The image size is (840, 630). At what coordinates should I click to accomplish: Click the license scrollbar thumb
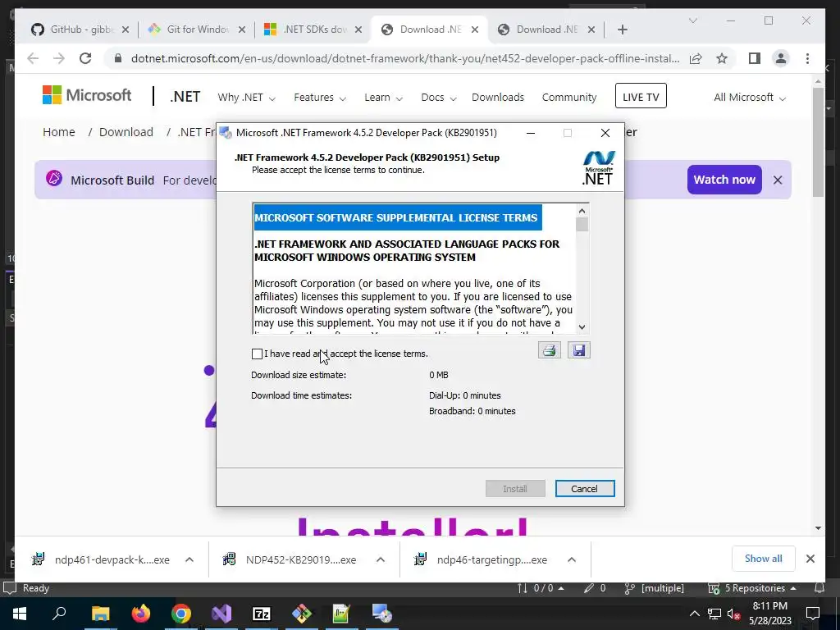click(582, 225)
